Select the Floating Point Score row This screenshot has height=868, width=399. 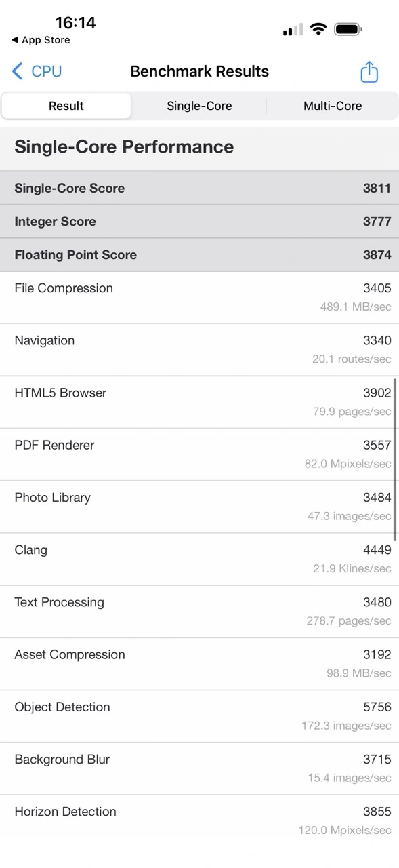[x=199, y=255]
